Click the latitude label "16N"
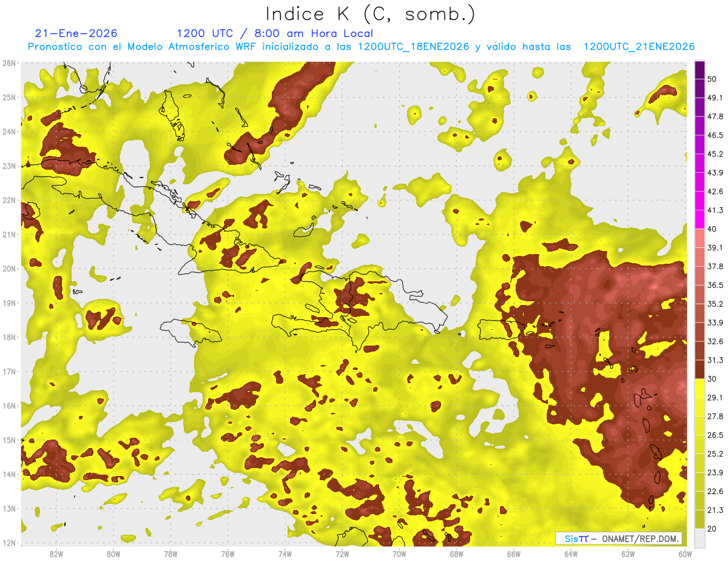Viewport: 728px width, 562px height. [x=9, y=406]
